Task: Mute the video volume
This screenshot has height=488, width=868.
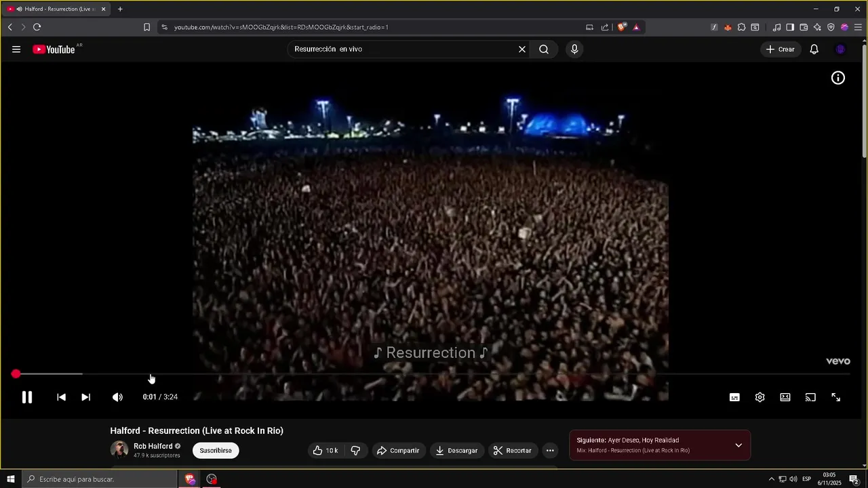Action: click(x=118, y=397)
